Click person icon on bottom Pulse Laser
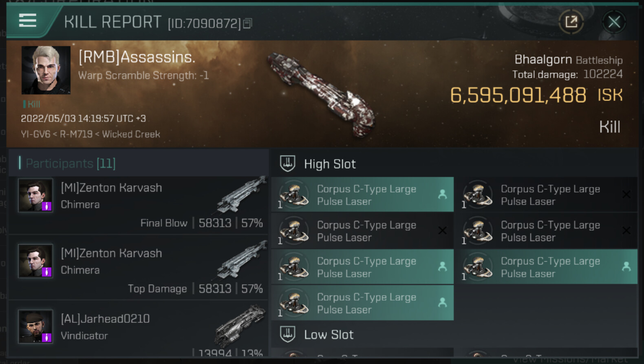The width and height of the screenshot is (644, 364). pos(442,302)
